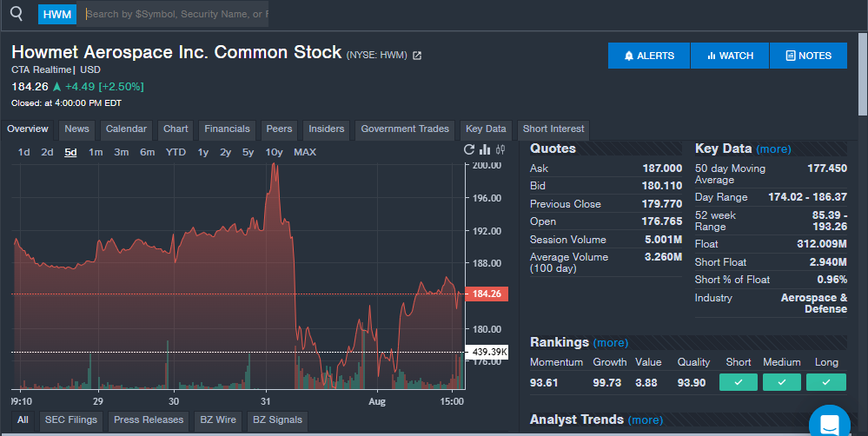Open the chat support bubble

click(829, 423)
